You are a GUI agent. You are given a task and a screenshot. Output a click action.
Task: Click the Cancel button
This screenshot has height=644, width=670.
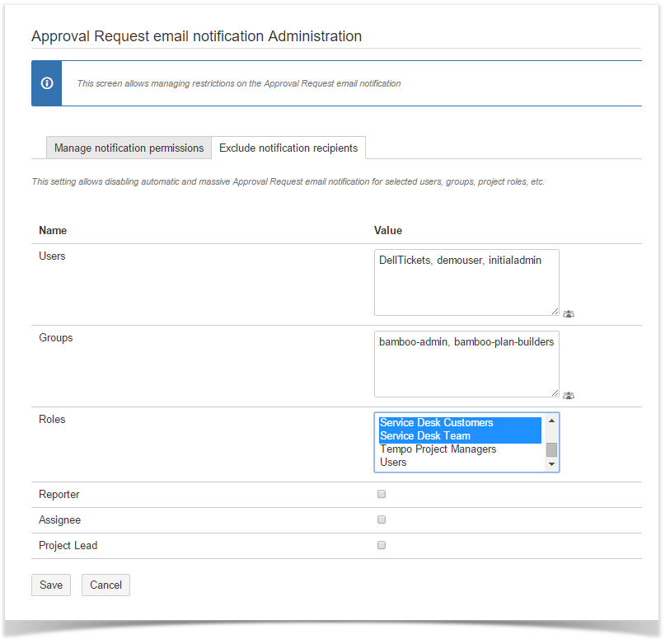[x=105, y=585]
